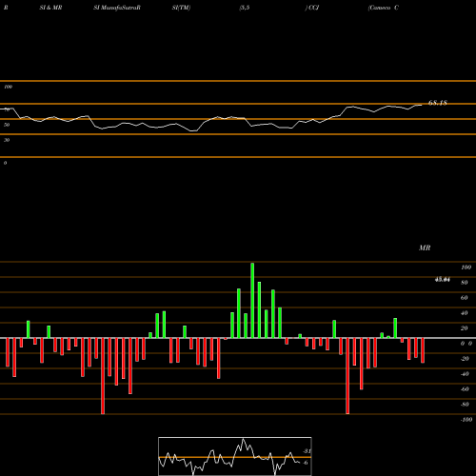Viewport: 476px width, 476px height.
Task: Click the tallest green bar in histogram
Action: (x=252, y=300)
